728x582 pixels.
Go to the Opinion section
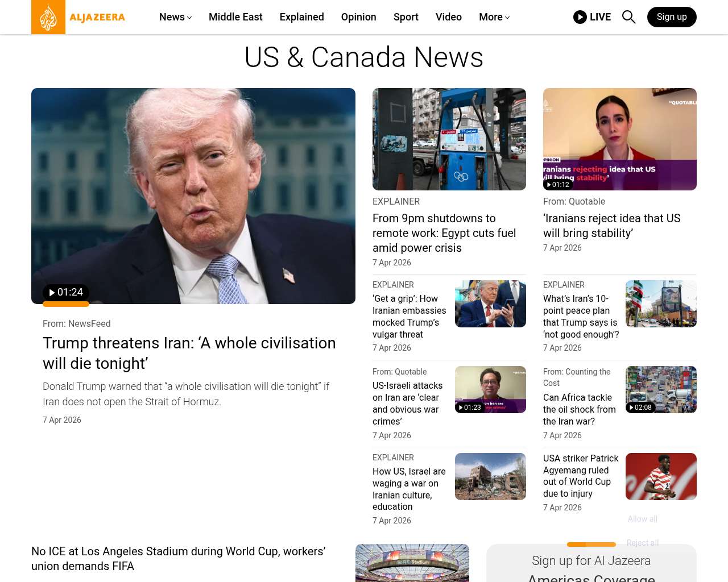[x=358, y=17]
